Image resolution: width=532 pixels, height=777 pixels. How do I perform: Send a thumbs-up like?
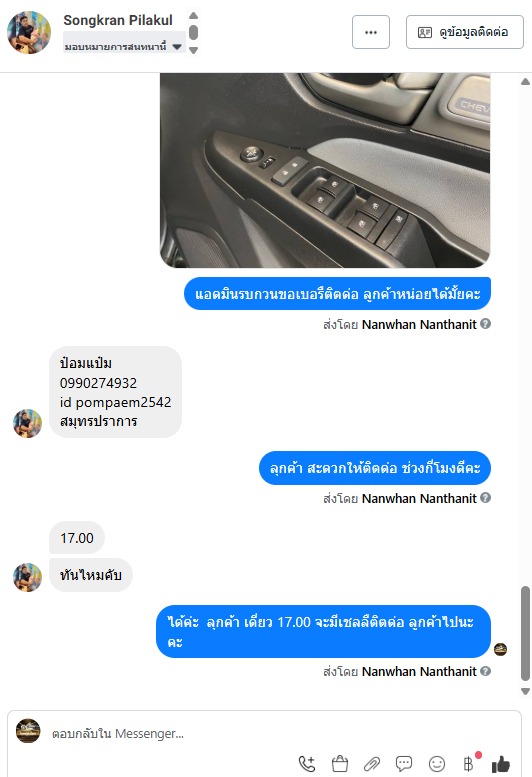tap(501, 764)
